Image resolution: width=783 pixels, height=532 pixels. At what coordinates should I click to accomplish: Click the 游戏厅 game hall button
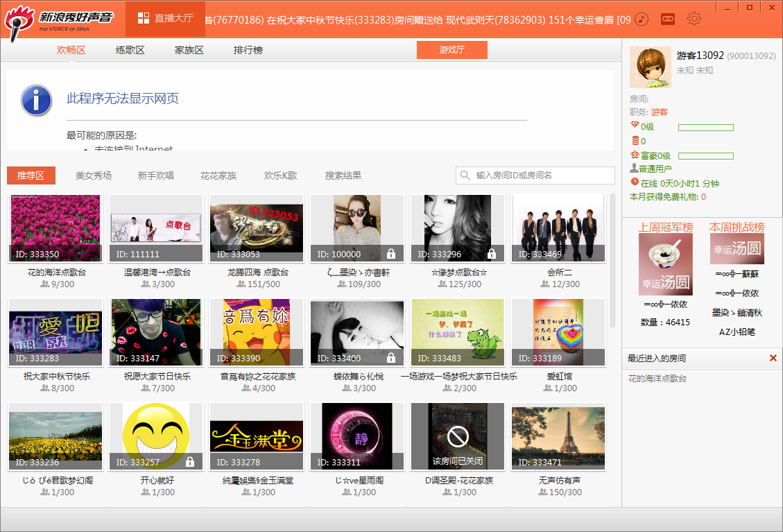pyautogui.click(x=452, y=50)
